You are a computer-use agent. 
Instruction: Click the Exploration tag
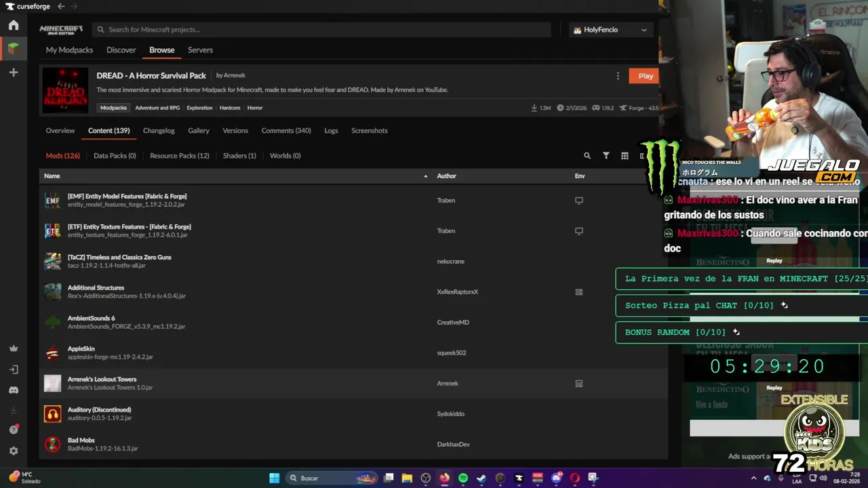pyautogui.click(x=199, y=108)
